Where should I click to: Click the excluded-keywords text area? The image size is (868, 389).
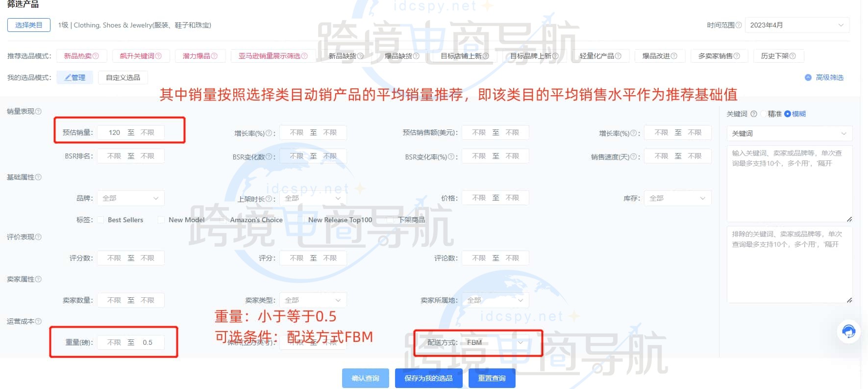tap(789, 264)
